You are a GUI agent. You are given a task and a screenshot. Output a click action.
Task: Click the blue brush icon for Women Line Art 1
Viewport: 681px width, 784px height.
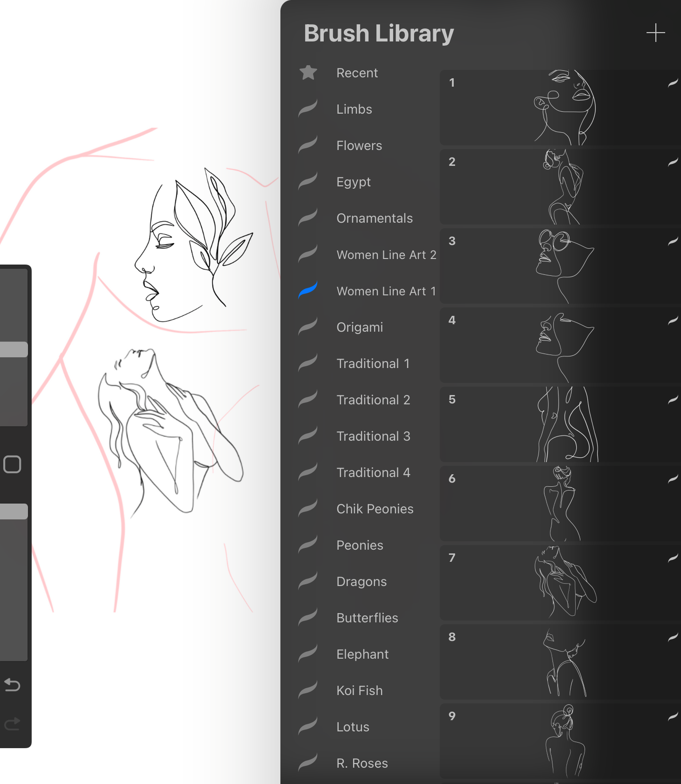(x=308, y=290)
